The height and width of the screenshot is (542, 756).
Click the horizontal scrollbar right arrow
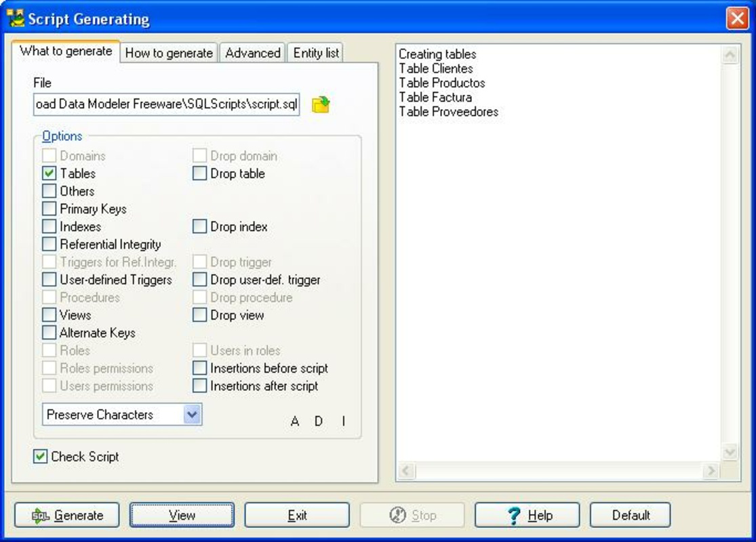tap(711, 471)
